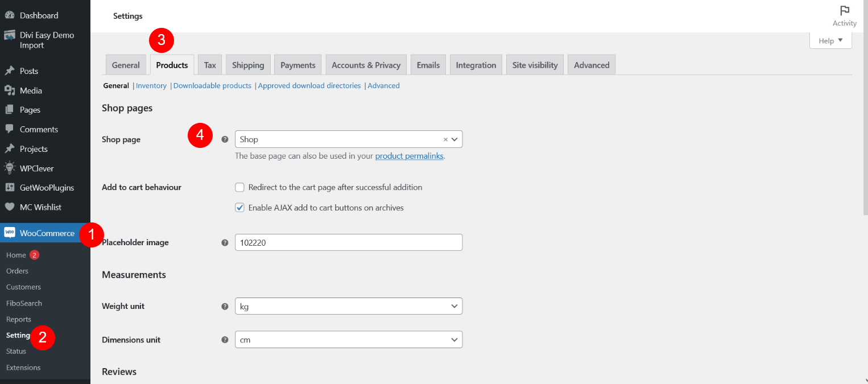Screen dimensions: 868x384
Task: Follow the product permalinks link
Action: 409,156
